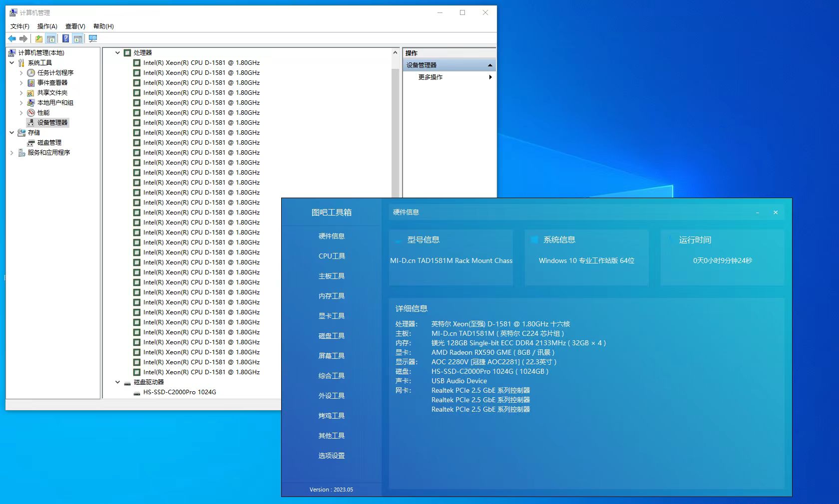Screen dimensions: 839x504
Task: Switch to 主板工具 in 图吧工具箱 sidebar
Action: point(332,276)
